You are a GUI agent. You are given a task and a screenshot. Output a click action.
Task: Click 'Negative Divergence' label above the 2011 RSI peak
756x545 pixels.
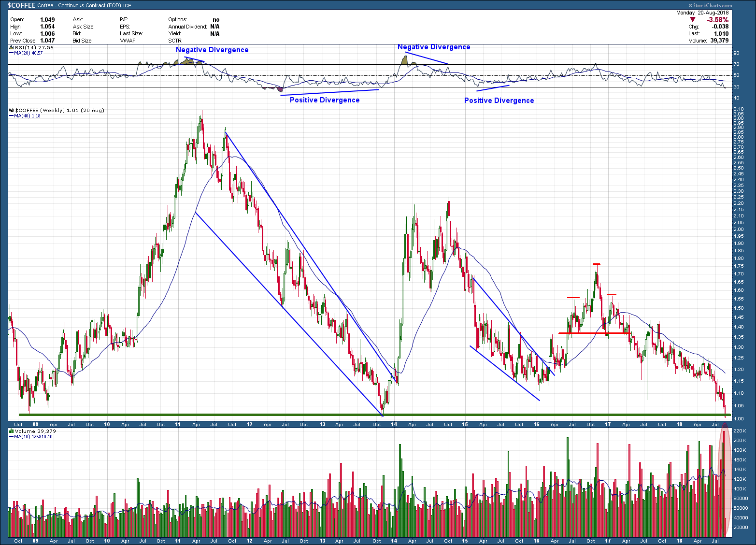[212, 50]
